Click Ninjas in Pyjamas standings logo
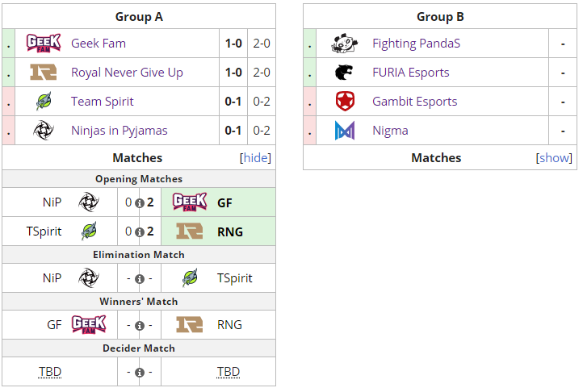Image resolution: width=583 pixels, height=392 pixels. click(x=43, y=131)
